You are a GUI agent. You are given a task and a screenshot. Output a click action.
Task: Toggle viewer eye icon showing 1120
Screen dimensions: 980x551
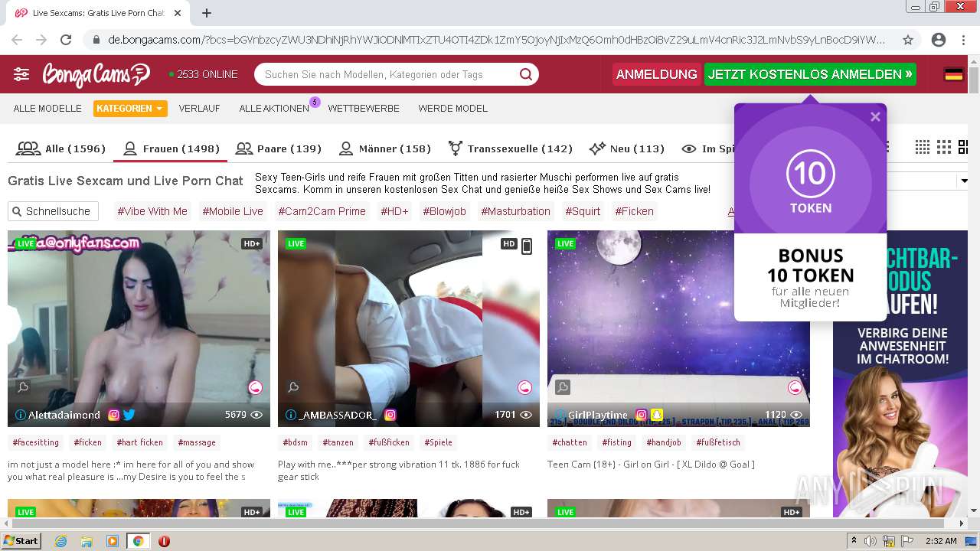pos(796,415)
